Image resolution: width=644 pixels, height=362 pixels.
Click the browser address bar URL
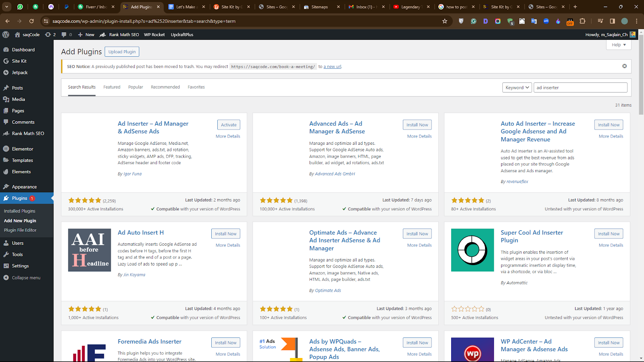144,21
